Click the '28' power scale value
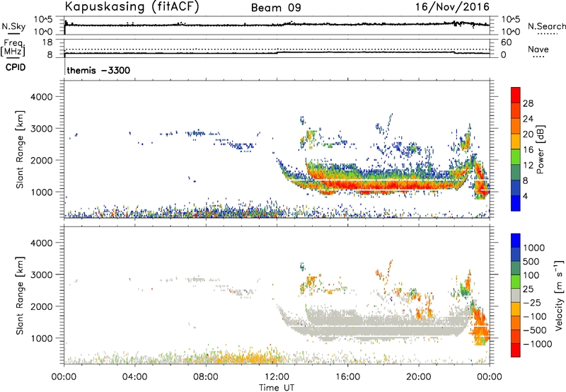This screenshot has width=566, height=392. pos(528,103)
